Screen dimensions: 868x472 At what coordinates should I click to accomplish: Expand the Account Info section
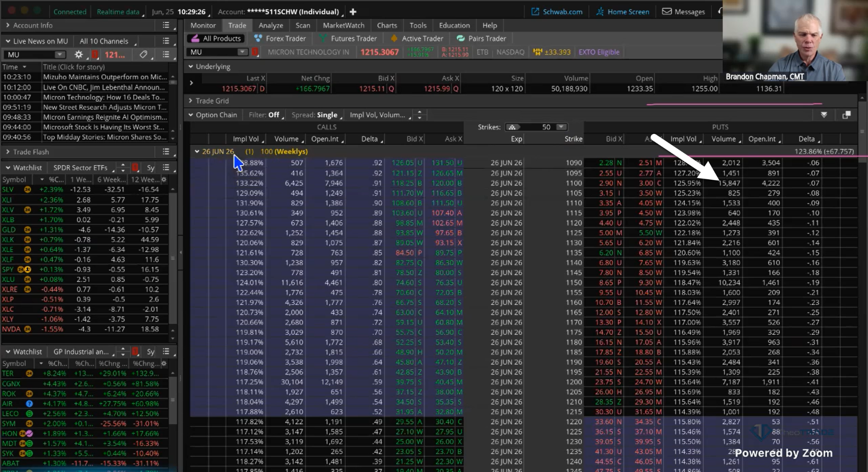coord(8,25)
